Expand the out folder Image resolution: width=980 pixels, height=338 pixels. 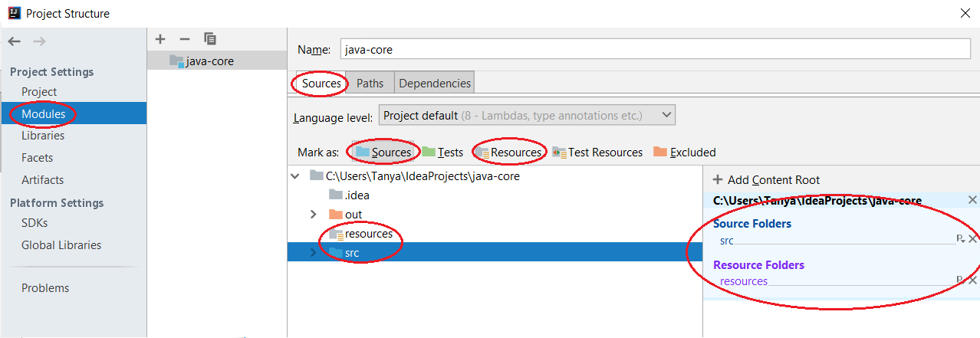(313, 215)
